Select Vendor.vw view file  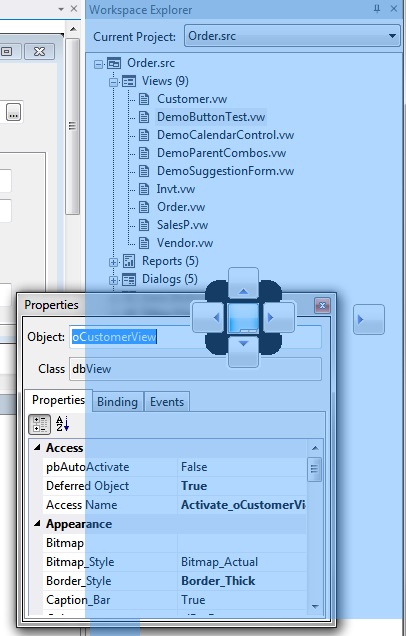(185, 243)
